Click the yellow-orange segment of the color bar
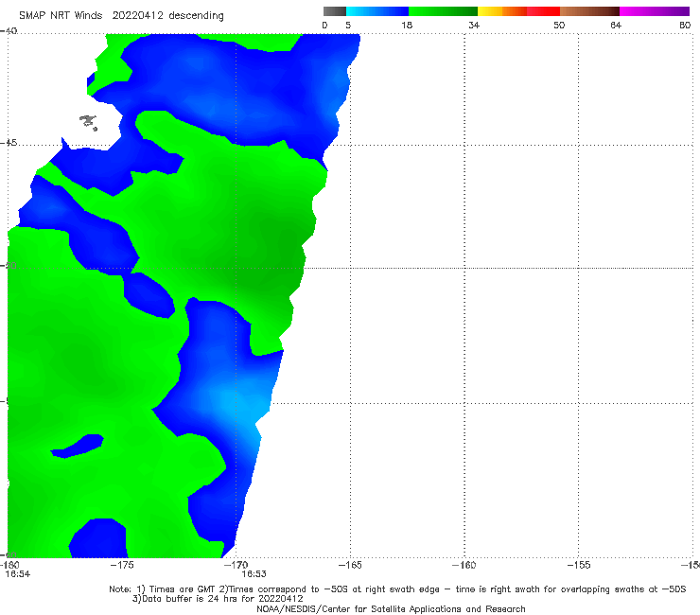Viewport: 700px width, 615px height. click(x=501, y=11)
